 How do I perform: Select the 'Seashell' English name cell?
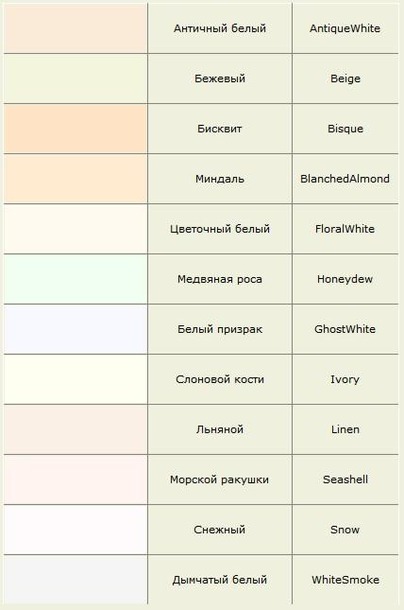point(345,480)
